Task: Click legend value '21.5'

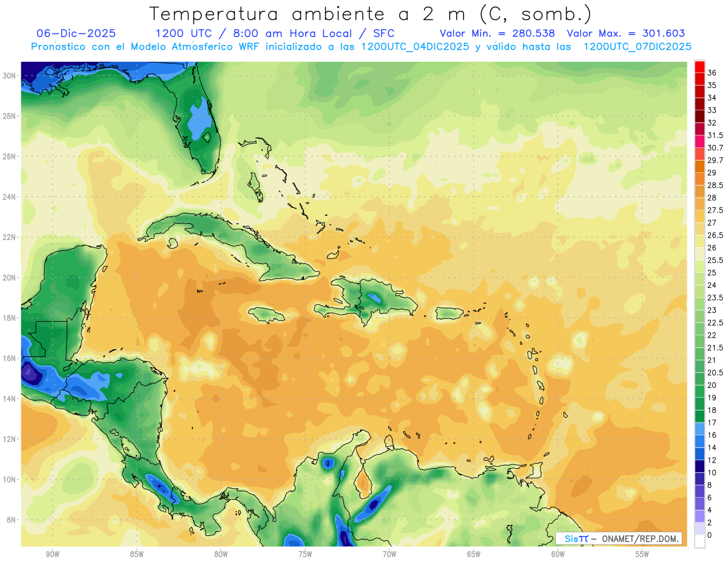Action: (x=715, y=347)
